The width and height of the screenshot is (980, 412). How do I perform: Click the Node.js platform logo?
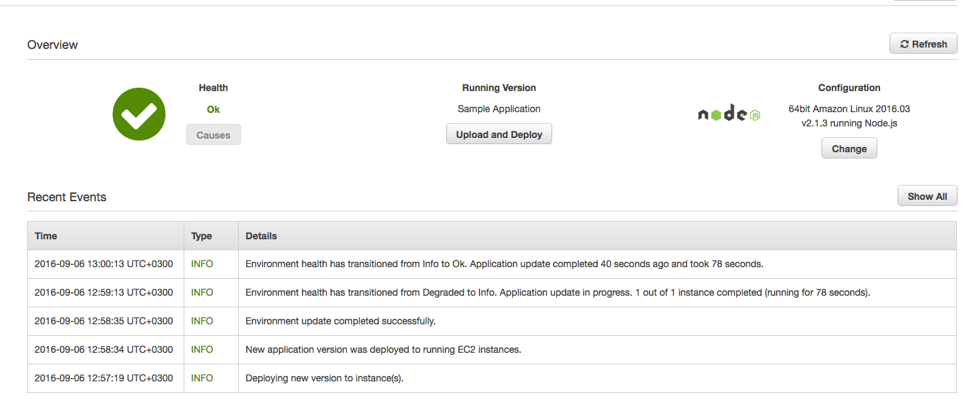[x=729, y=114]
